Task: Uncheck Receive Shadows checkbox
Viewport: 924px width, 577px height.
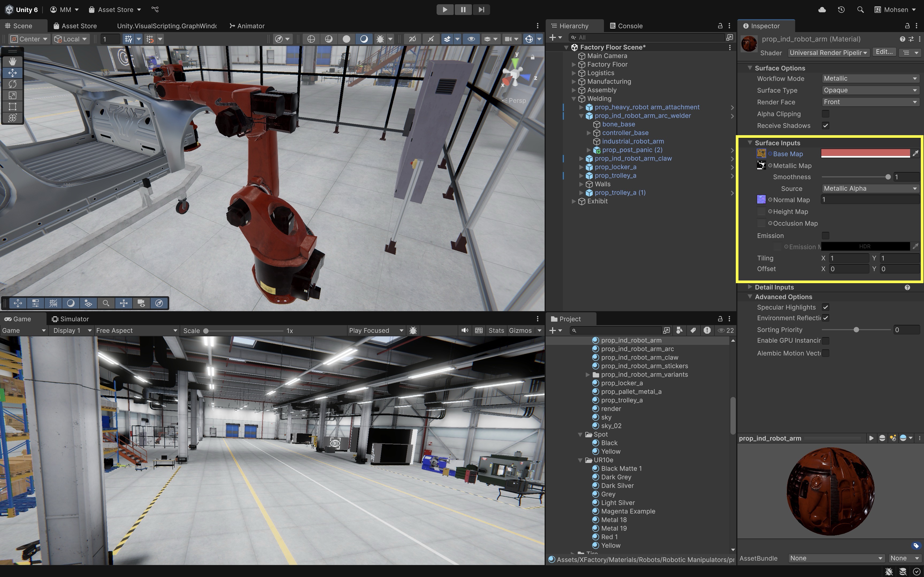Action: [826, 126]
